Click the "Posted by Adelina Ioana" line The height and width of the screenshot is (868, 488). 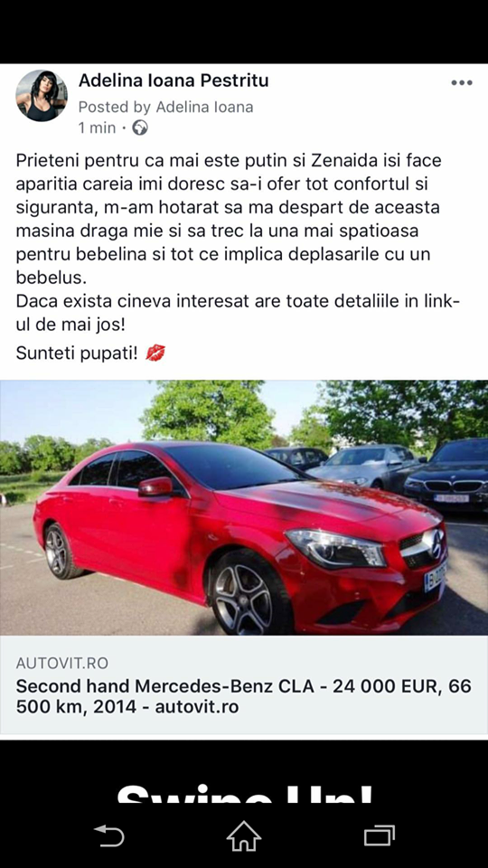166,107
